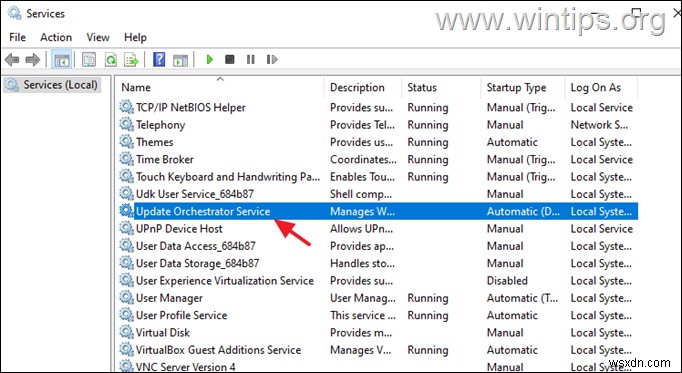
Task: Select Touch Keyboard and Handwriting Pa... name
Action: pos(228,177)
